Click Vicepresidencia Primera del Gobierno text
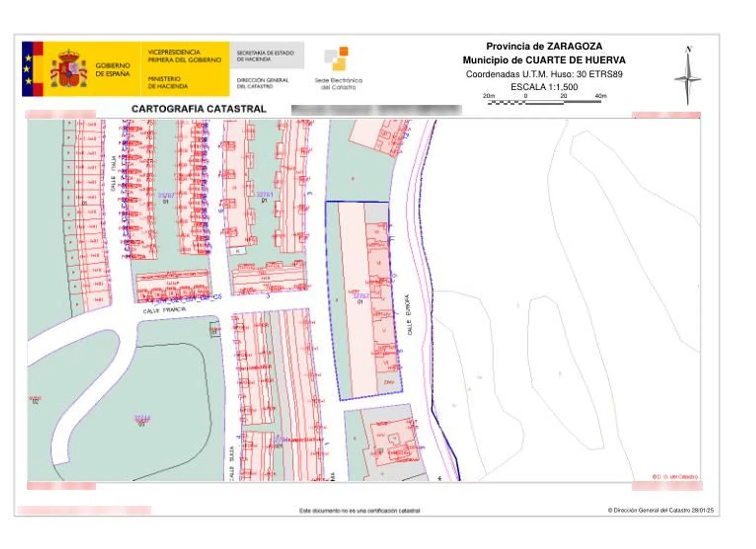 pos(184,56)
